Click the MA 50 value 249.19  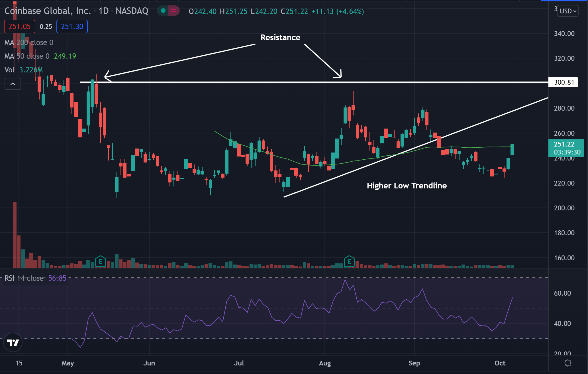pos(65,56)
